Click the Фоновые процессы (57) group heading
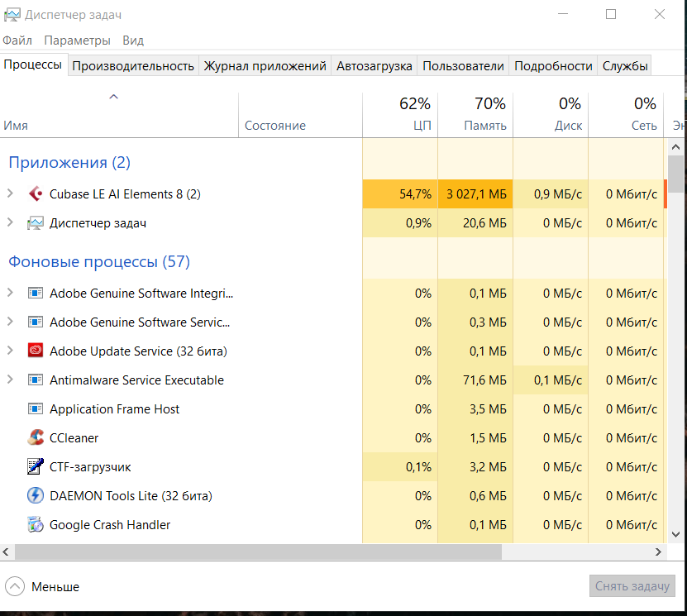The height and width of the screenshot is (616, 687). coord(99,261)
